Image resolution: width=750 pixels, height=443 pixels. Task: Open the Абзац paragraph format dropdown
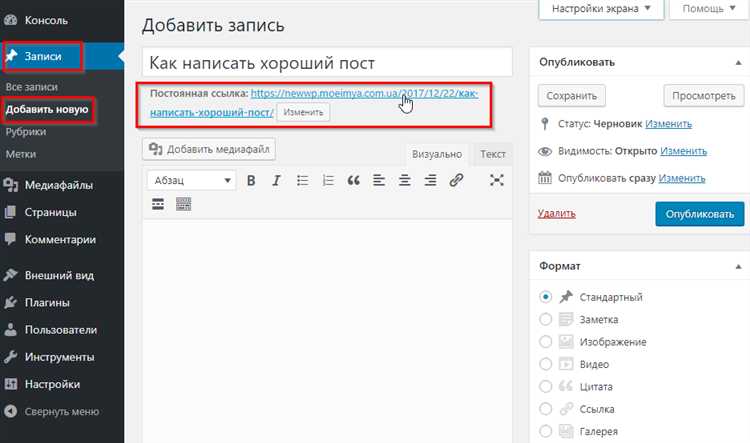[191, 180]
